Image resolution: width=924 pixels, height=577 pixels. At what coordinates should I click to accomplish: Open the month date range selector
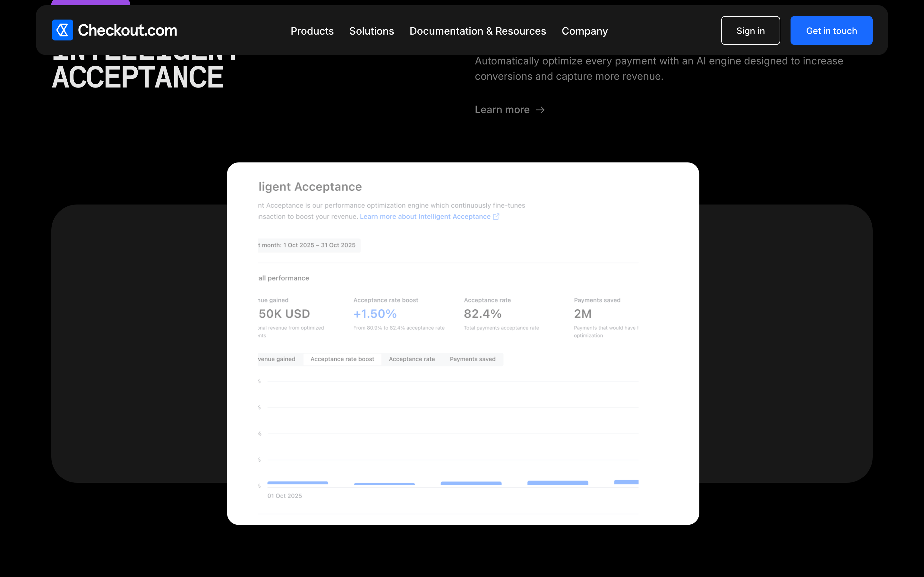pos(309,245)
